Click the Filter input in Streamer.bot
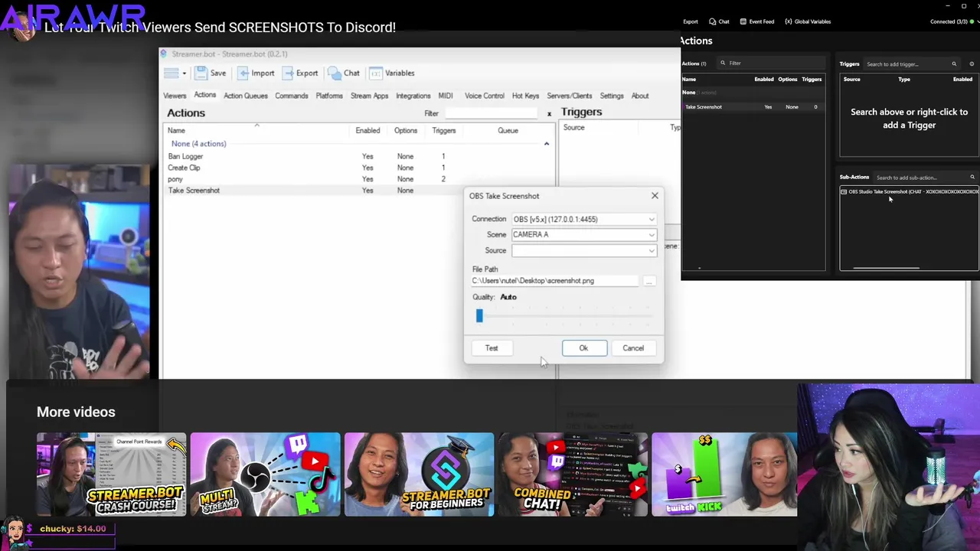The width and height of the screenshot is (980, 551). coord(492,113)
